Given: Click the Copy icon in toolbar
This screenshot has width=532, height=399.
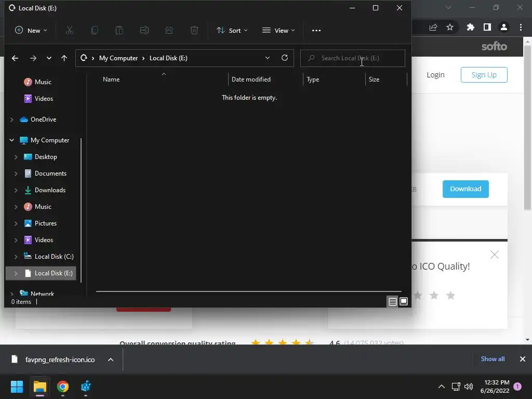Looking at the screenshot, I should pyautogui.click(x=95, y=30).
